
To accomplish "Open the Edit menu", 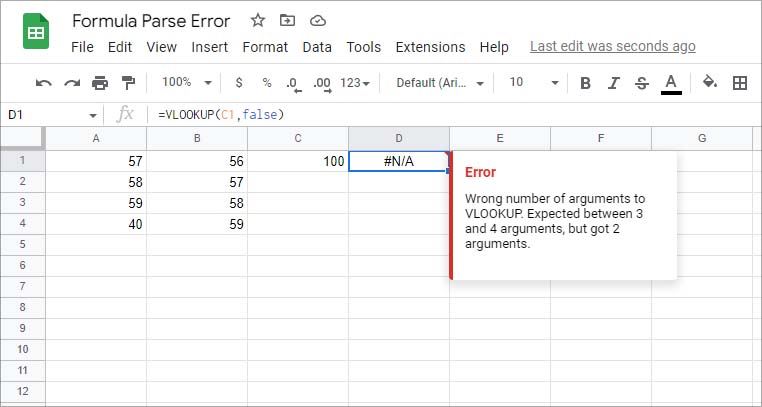I will pyautogui.click(x=120, y=47).
